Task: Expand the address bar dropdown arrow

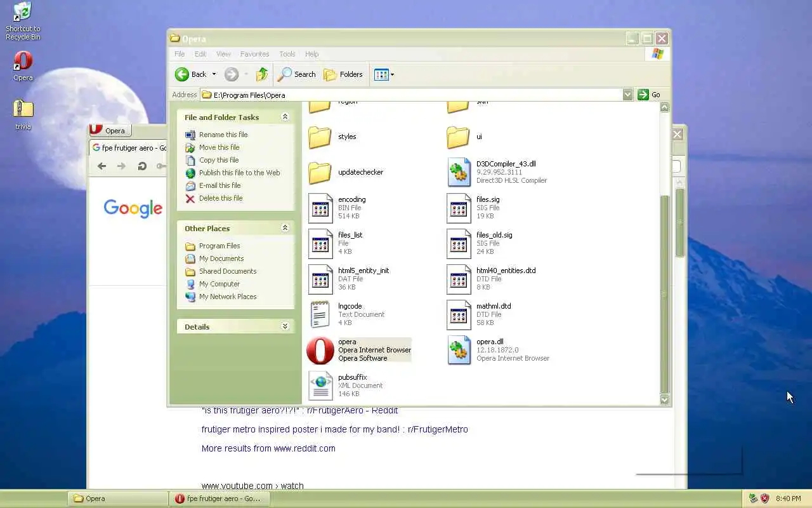Action: coord(627,95)
